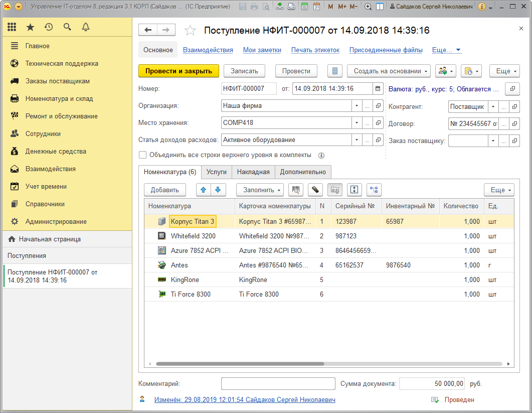Click the barcode scan icon
This screenshot has width=532, height=413.
295,190
